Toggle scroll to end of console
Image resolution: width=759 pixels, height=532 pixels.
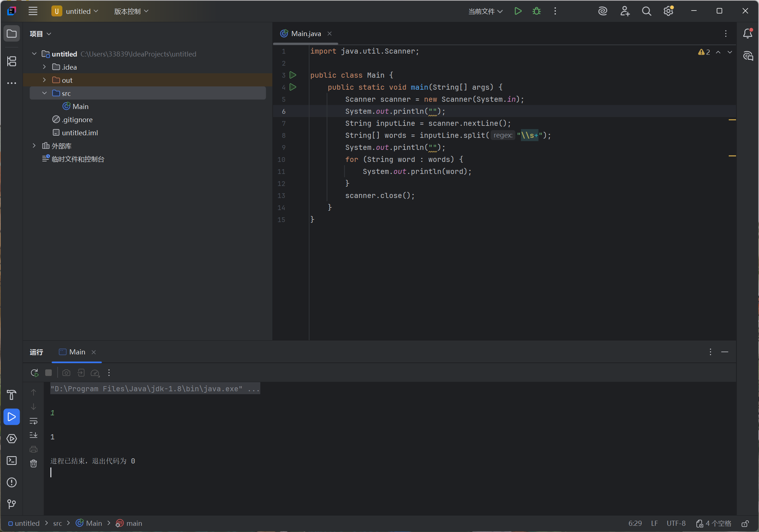34,435
